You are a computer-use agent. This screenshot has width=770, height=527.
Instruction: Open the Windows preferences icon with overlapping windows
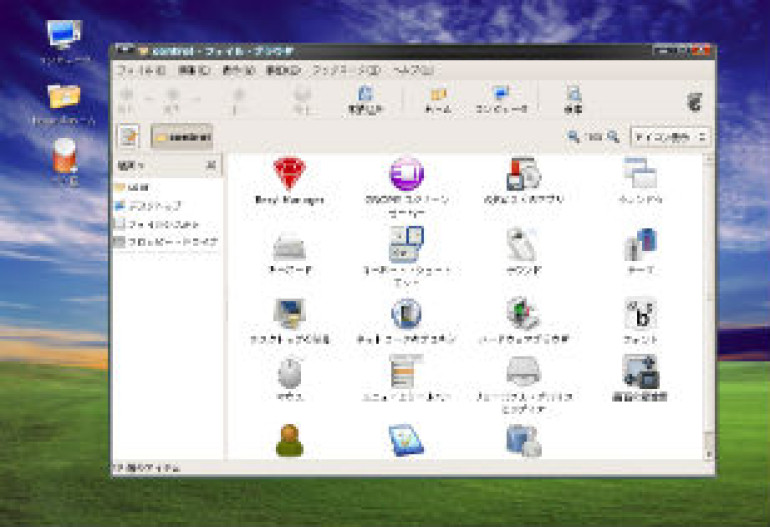640,173
